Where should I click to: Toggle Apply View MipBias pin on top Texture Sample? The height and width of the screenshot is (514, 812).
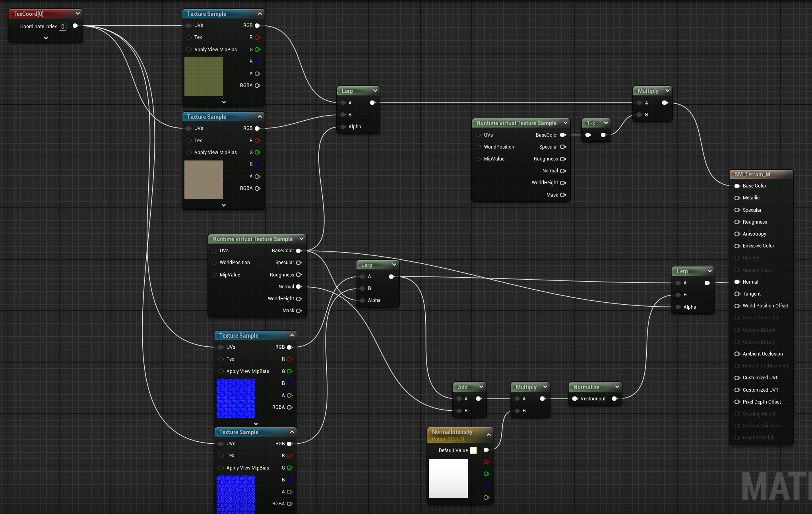(189, 50)
